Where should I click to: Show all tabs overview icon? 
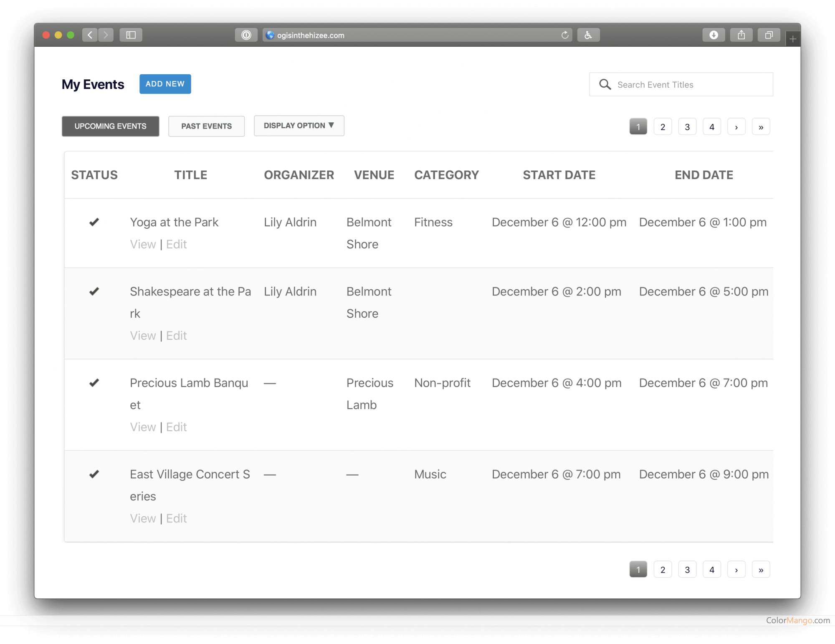(769, 35)
